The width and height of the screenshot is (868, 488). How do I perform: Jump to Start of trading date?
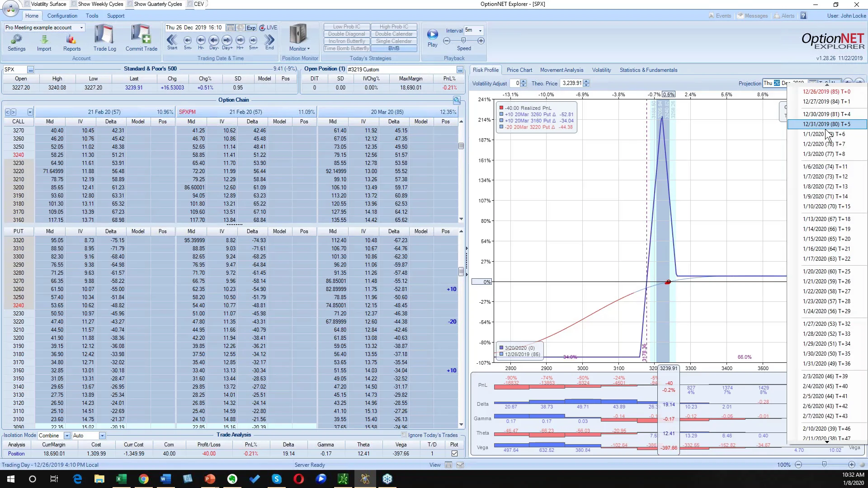(x=172, y=40)
